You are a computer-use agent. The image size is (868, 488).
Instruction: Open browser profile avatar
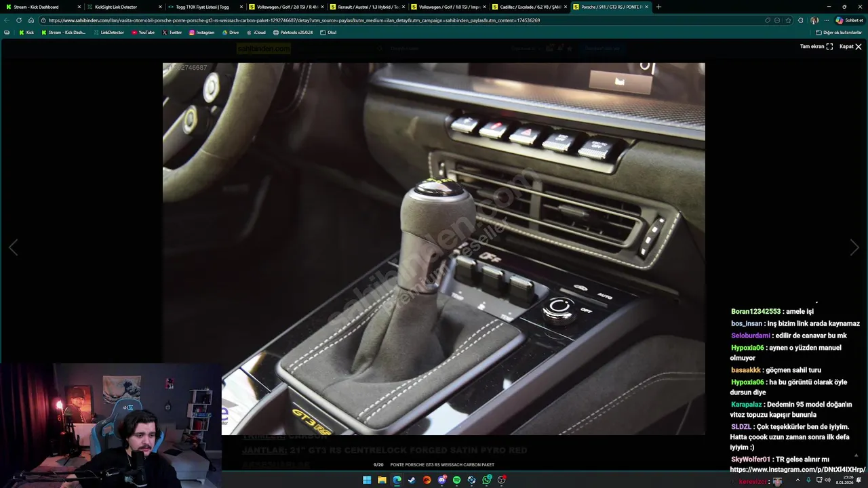click(x=814, y=20)
